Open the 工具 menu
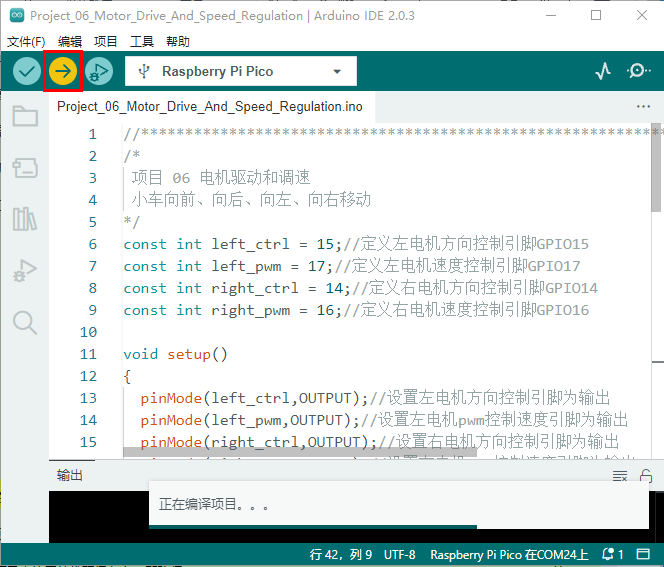Screen dimensions: 664x567 [x=141, y=41]
